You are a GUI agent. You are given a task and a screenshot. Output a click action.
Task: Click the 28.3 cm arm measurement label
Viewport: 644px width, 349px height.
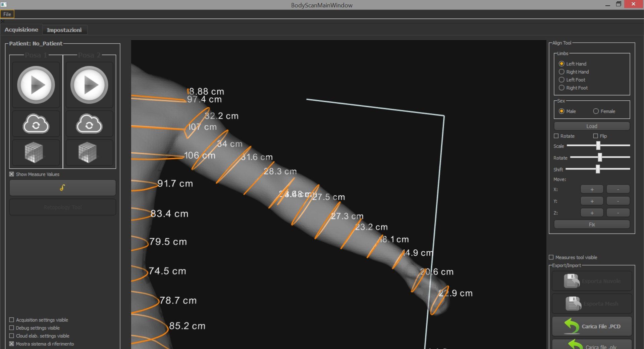[x=280, y=171]
